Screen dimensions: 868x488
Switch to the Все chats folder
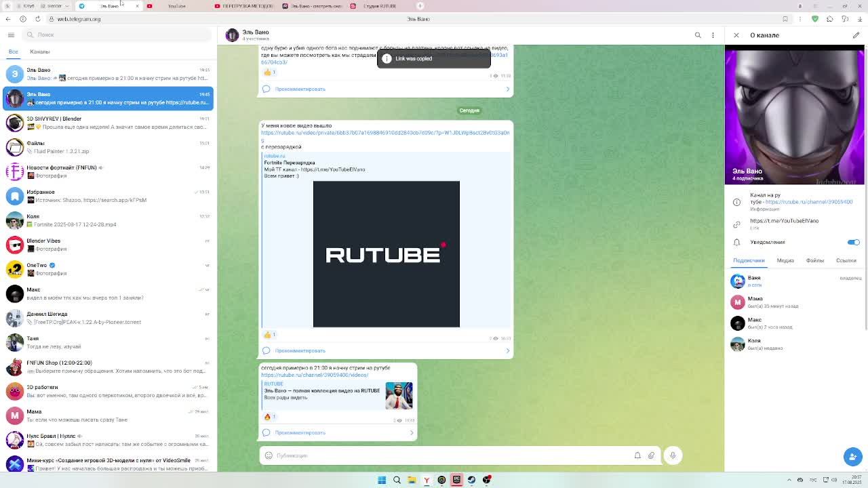[13, 52]
